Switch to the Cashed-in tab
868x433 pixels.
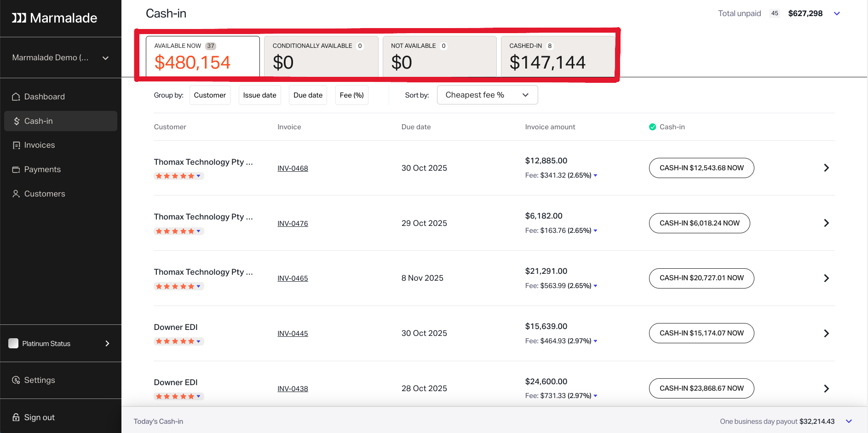click(558, 56)
